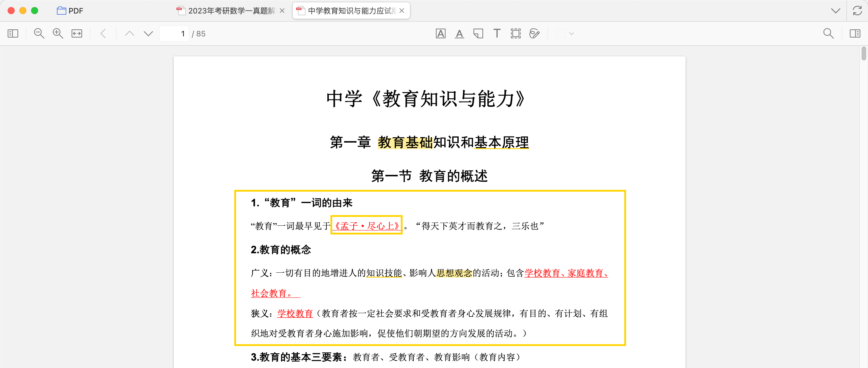This screenshot has height=368, width=868.
Task: Toggle the left sidebar panel
Action: click(13, 33)
